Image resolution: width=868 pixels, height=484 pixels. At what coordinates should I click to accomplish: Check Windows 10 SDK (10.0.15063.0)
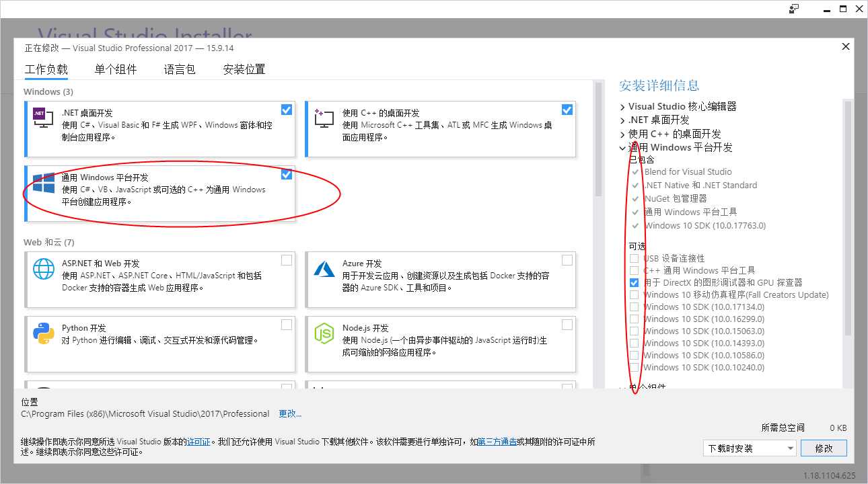point(634,331)
